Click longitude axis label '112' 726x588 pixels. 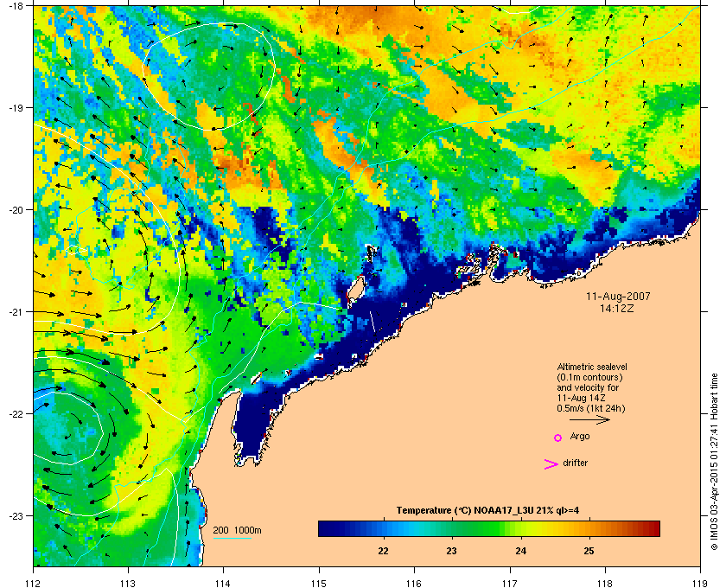[34, 583]
